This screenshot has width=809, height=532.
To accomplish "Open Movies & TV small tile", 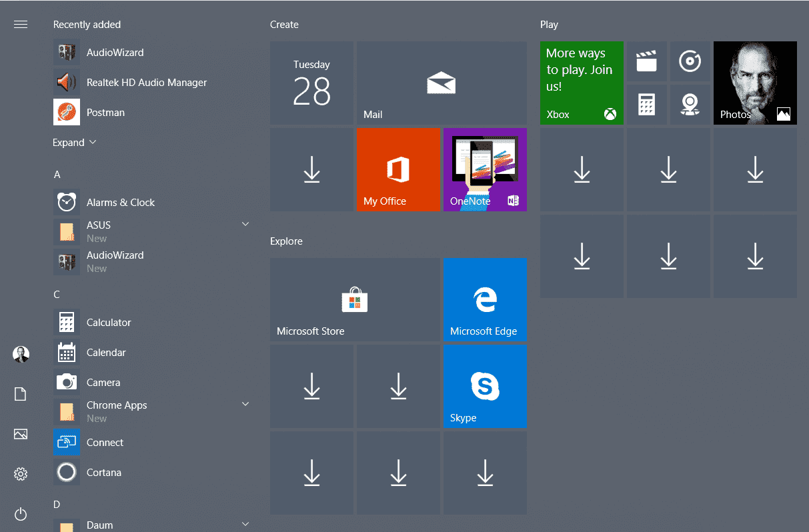I will tap(647, 61).
